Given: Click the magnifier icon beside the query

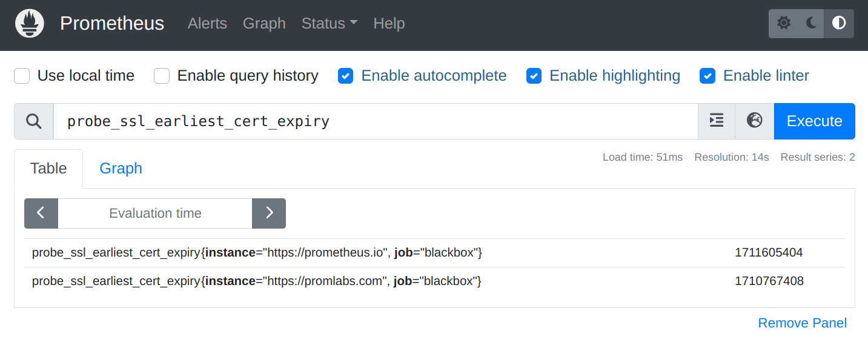Looking at the screenshot, I should coord(34,121).
